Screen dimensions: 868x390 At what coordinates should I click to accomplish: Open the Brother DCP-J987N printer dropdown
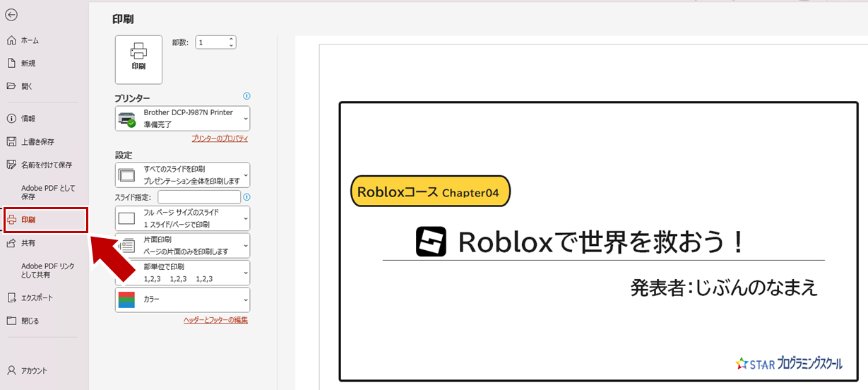(182, 119)
